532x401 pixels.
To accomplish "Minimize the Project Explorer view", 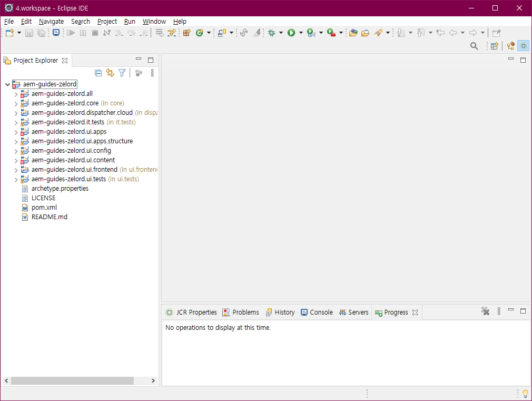I will 139,58.
